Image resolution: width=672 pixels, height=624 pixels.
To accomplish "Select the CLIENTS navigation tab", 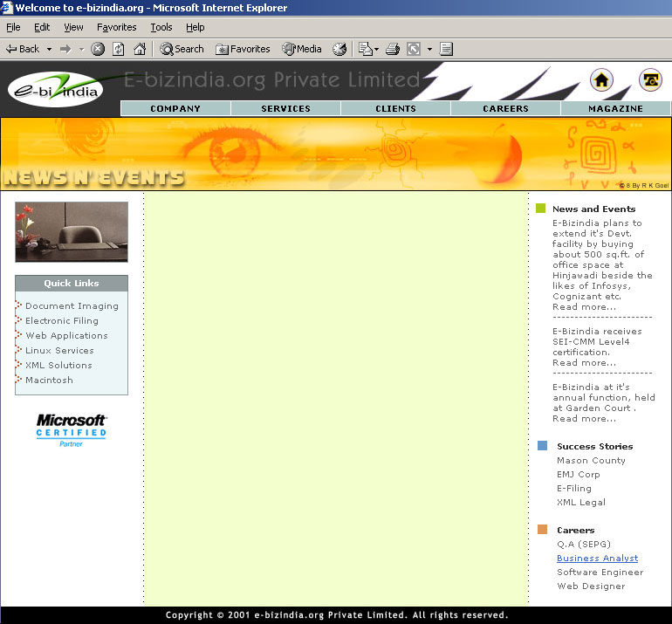I will pos(395,108).
